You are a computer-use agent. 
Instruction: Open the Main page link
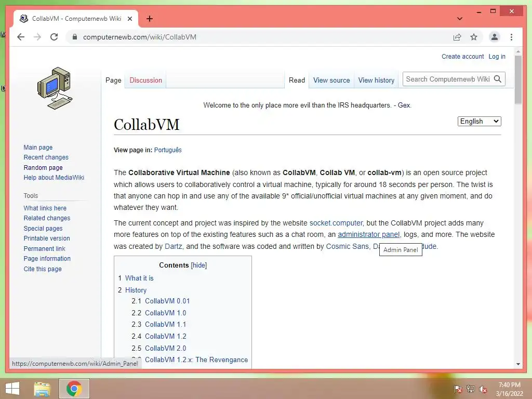pyautogui.click(x=38, y=147)
